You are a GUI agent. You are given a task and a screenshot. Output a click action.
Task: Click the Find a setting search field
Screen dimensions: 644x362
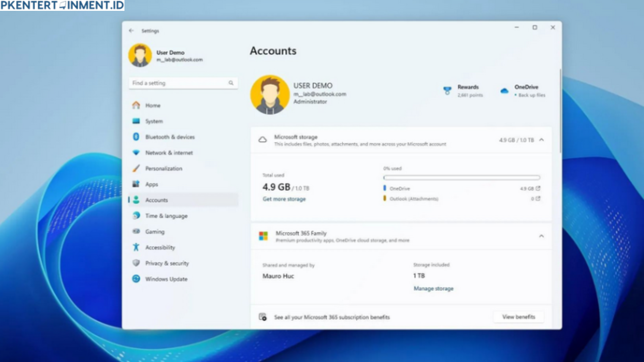point(183,83)
